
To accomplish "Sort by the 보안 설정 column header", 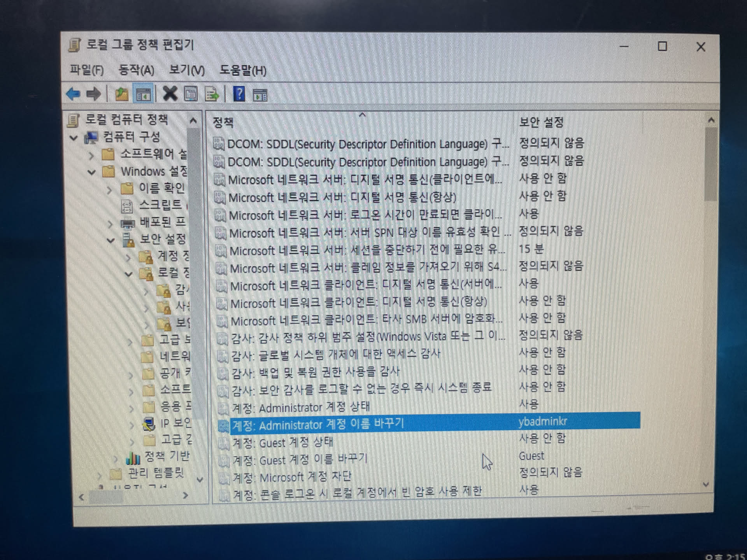I will 541,122.
